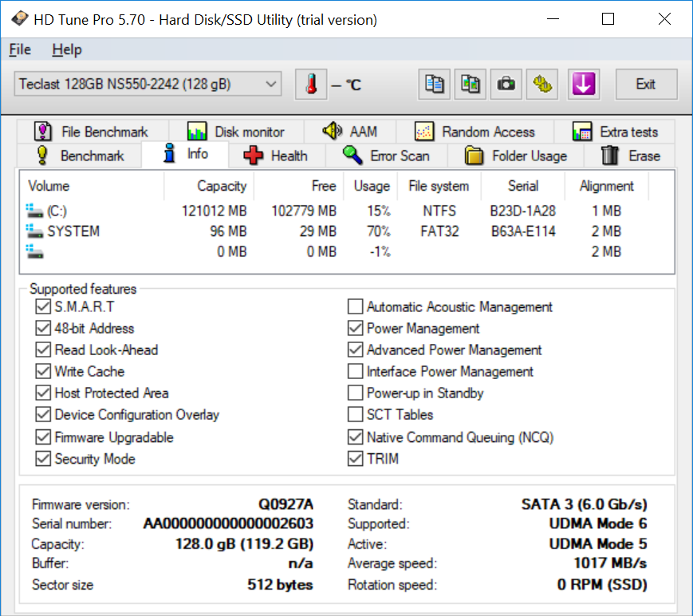Toggle the Security Mode checkbox
The height and width of the screenshot is (616, 693).
43,459
